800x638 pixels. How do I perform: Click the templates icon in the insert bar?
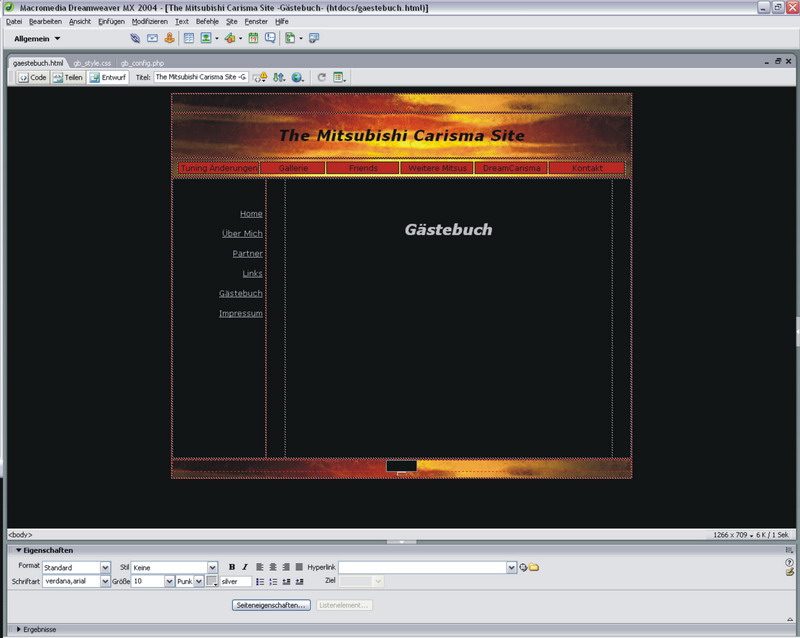pyautogui.click(x=290, y=38)
